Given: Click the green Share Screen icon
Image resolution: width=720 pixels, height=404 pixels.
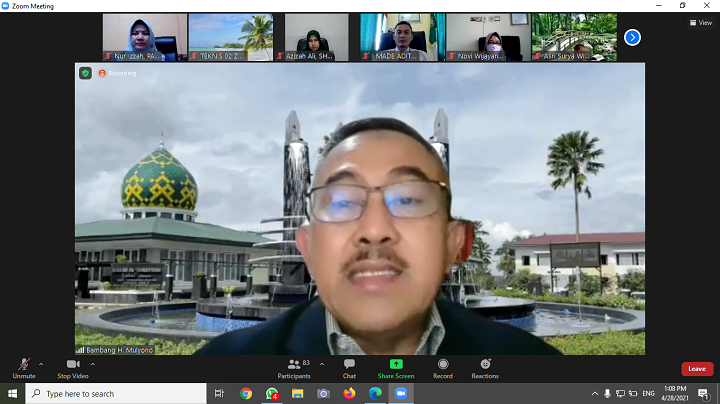Looking at the screenshot, I should point(396,364).
